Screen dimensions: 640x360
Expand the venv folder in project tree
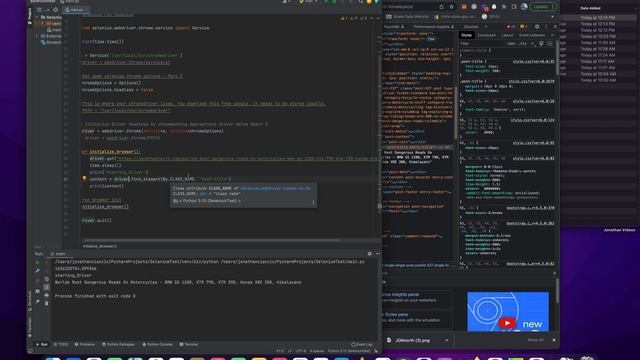tap(43, 24)
